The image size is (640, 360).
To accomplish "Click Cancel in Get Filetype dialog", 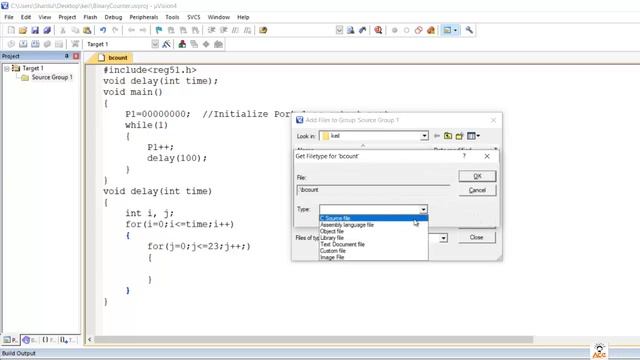I will pos(477,190).
